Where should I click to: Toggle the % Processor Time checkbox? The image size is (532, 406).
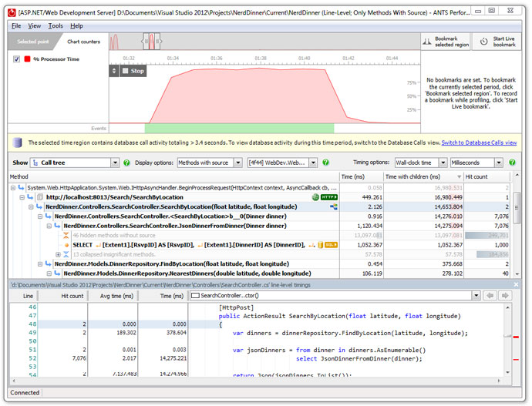[17, 59]
